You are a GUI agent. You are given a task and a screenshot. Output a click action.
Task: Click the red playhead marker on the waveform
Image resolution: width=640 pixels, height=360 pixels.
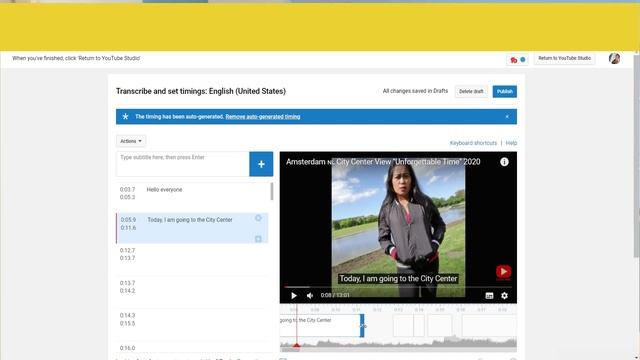pos(297,346)
